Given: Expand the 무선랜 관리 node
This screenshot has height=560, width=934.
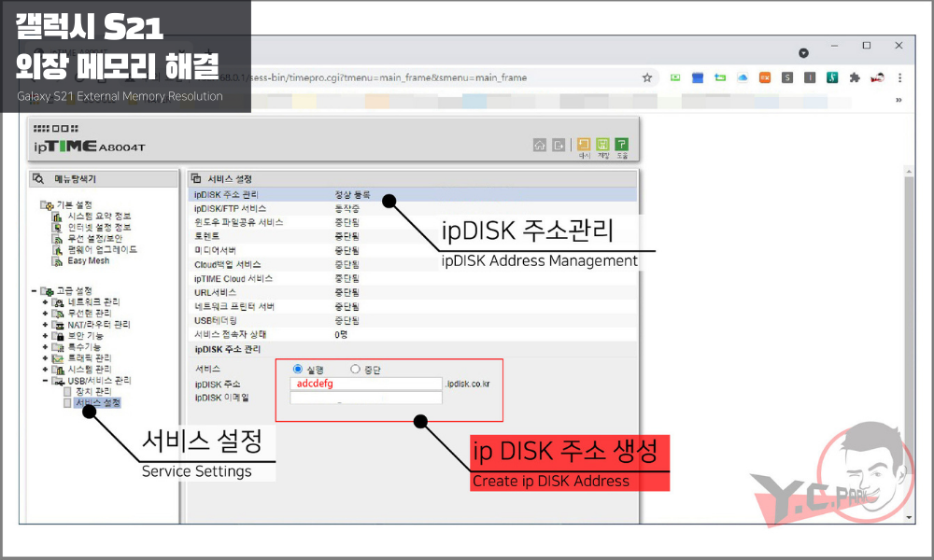Looking at the screenshot, I should (45, 313).
